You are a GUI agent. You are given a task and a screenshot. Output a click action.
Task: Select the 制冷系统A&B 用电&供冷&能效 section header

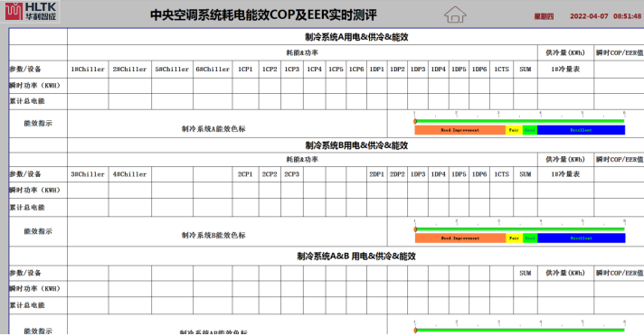[356, 256]
